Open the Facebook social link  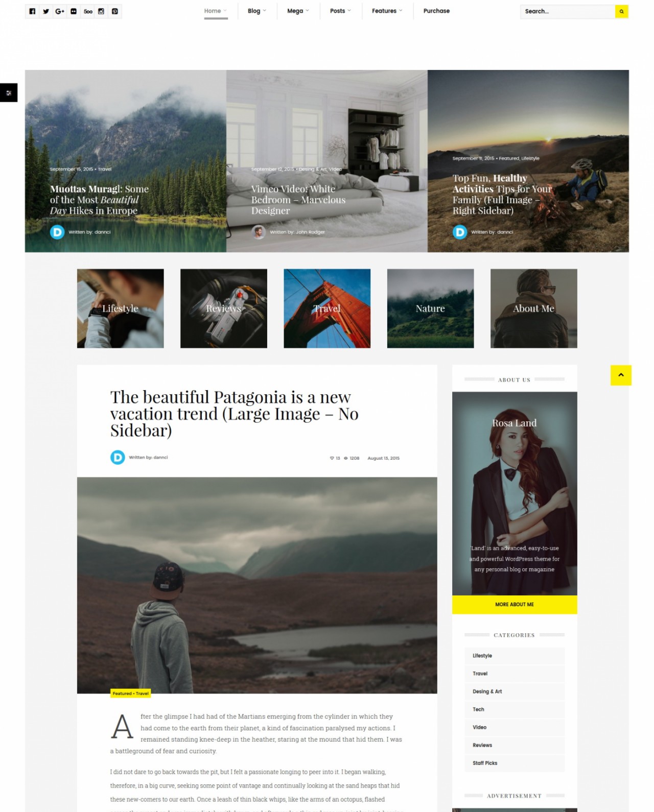click(x=32, y=11)
